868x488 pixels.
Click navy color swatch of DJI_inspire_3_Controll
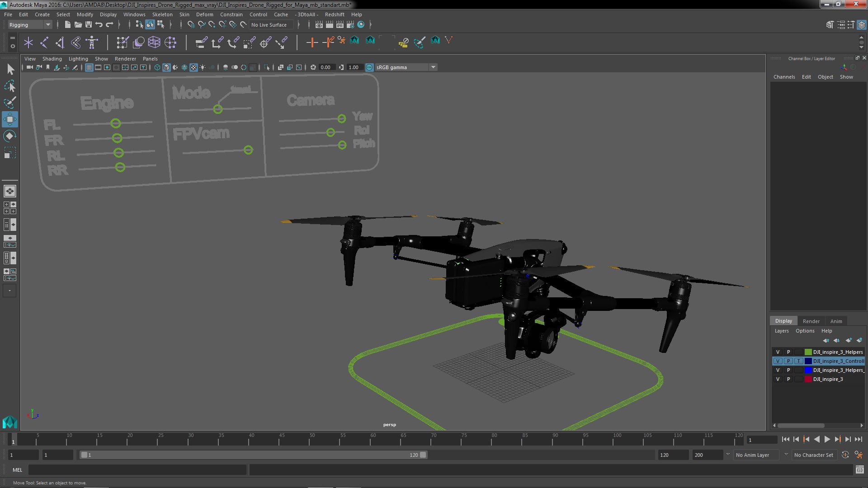tap(808, 361)
